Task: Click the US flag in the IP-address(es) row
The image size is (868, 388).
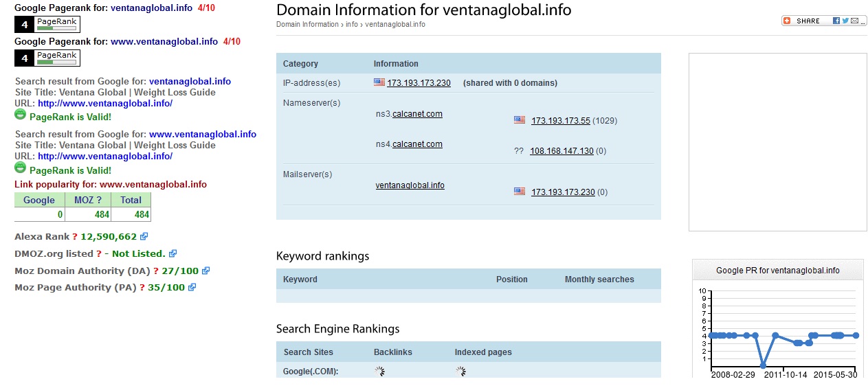Action: (379, 82)
